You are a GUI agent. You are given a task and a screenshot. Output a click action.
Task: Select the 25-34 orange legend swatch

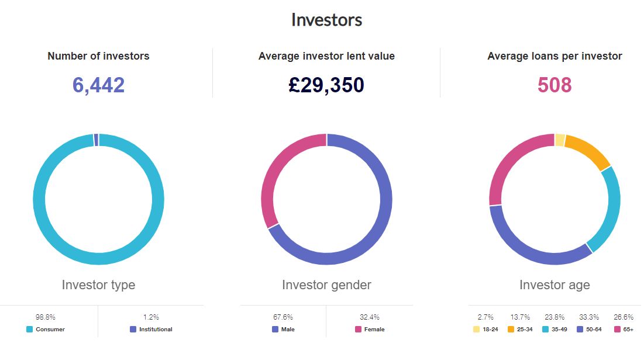click(511, 329)
